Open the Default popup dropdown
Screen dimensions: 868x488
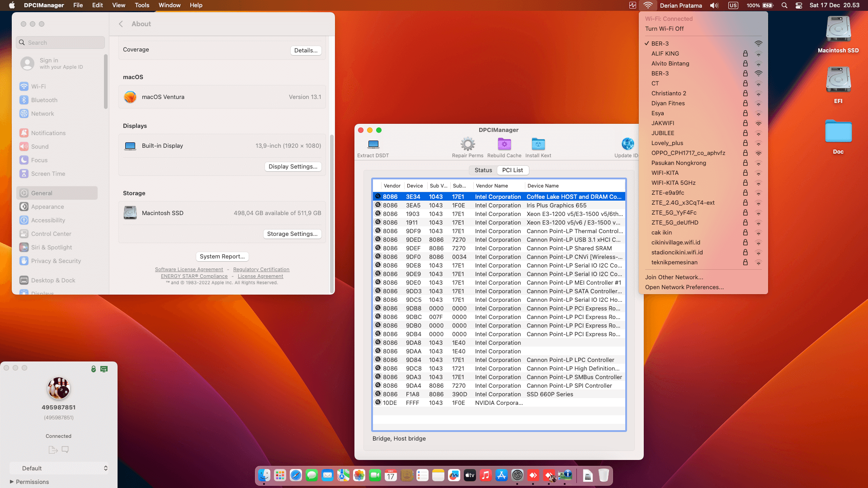(59, 468)
